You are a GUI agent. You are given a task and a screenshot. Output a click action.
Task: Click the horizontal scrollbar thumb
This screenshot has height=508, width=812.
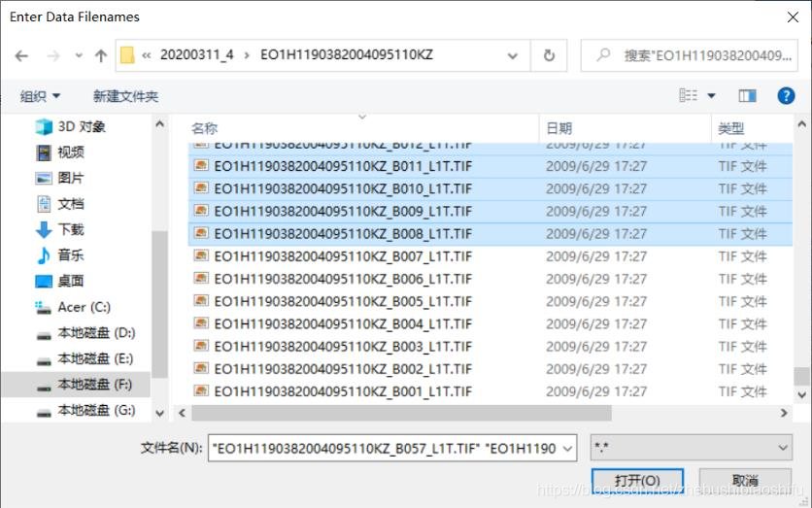pos(401,413)
